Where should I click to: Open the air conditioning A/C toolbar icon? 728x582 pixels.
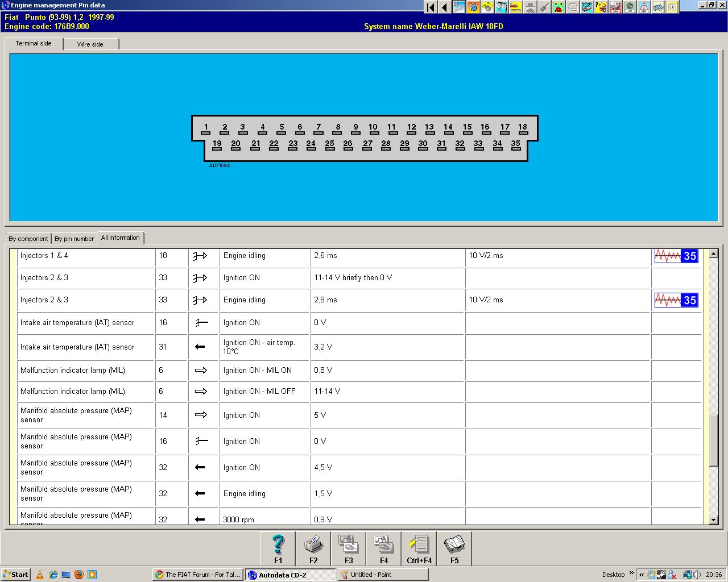pyautogui.click(x=630, y=7)
